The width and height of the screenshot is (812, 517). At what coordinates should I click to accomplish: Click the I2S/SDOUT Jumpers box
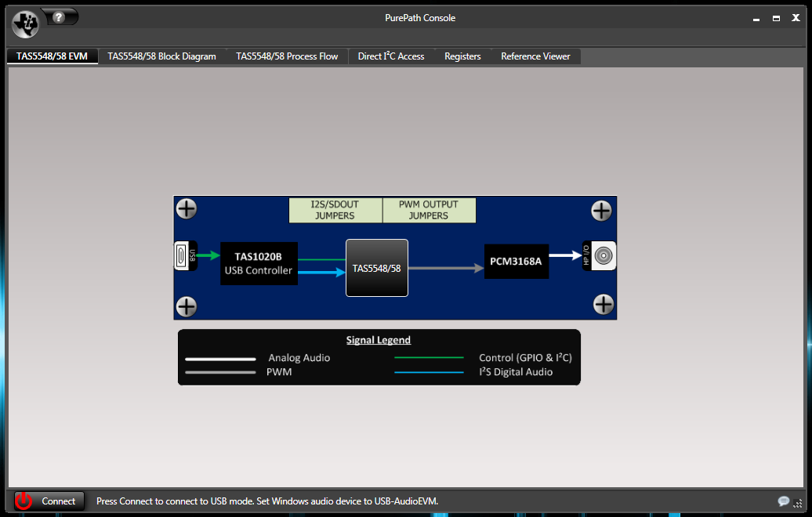tap(335, 210)
